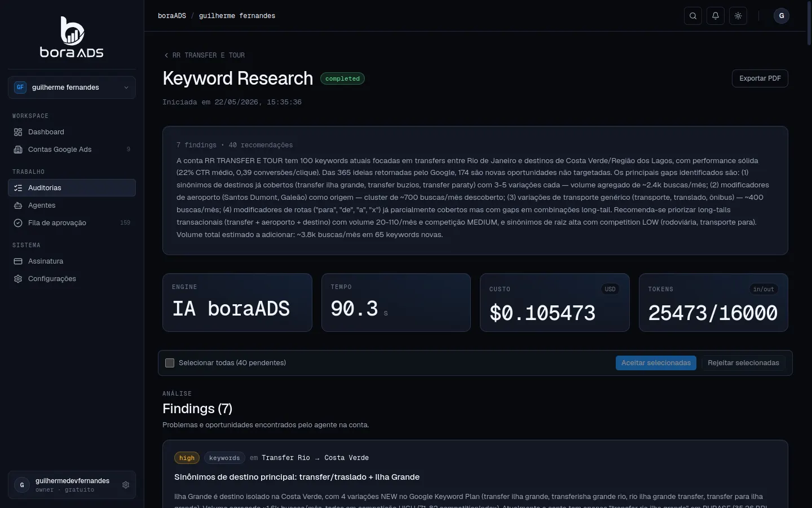Screen dimensions: 812x508
Task: Click the in/out badge on Tokens card
Action: pyautogui.click(x=764, y=289)
